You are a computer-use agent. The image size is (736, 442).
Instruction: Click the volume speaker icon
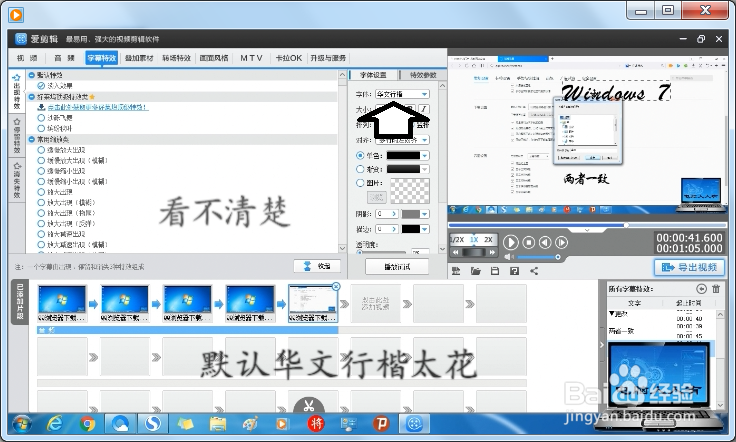tap(508, 257)
